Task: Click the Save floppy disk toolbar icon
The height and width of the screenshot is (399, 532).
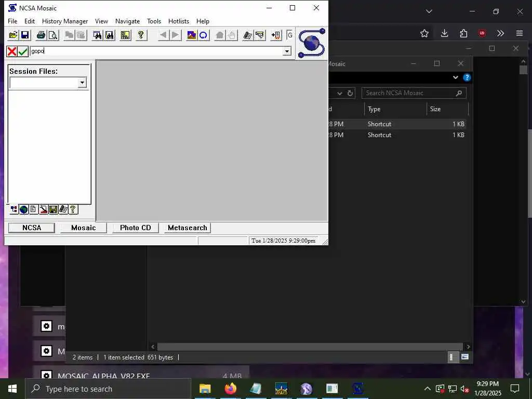Action: [25, 35]
